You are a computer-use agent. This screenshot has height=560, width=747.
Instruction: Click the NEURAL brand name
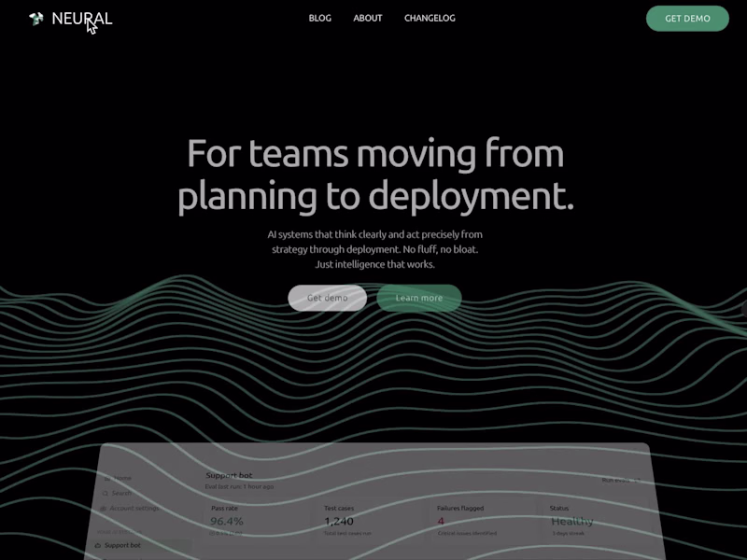(82, 19)
